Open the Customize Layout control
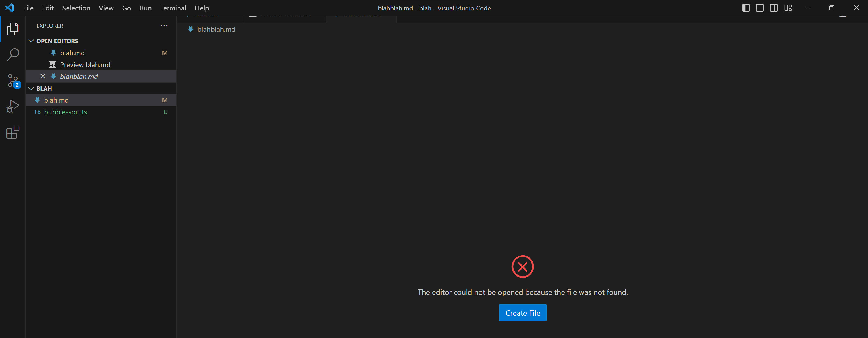The width and height of the screenshot is (868, 338). (788, 8)
